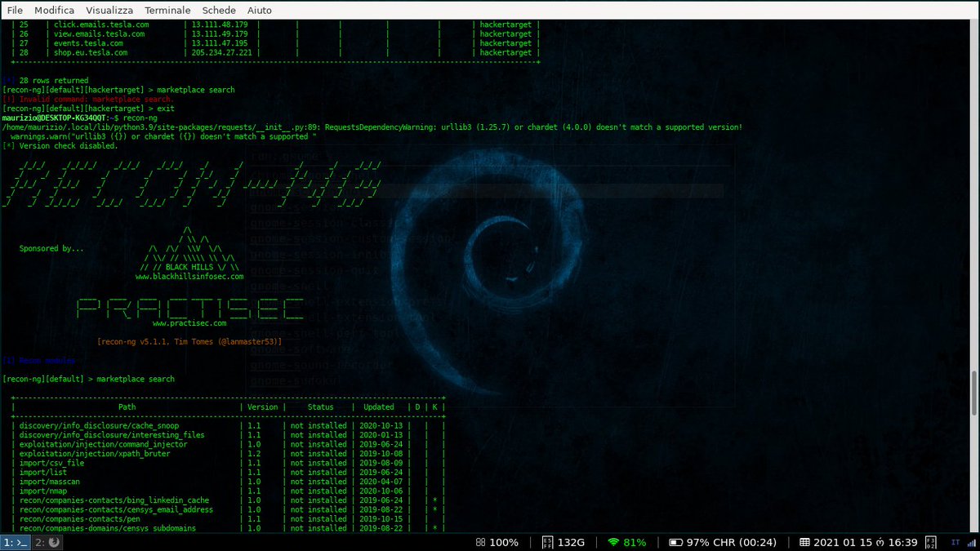The width and height of the screenshot is (980, 551).
Task: Click the CPU usage icon showing 100%
Action: [x=481, y=543]
